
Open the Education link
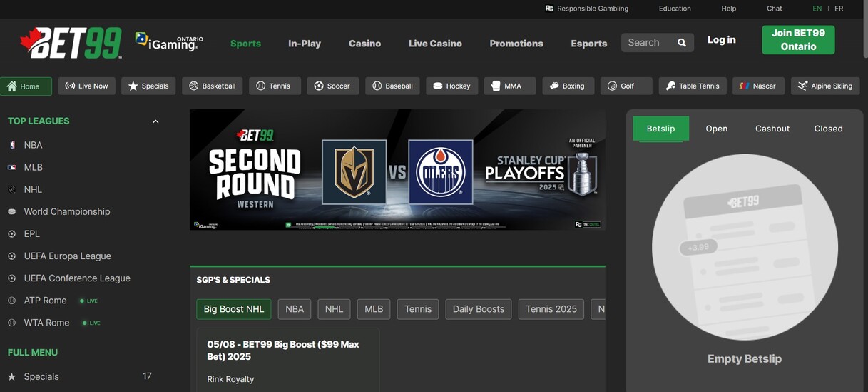pyautogui.click(x=675, y=9)
